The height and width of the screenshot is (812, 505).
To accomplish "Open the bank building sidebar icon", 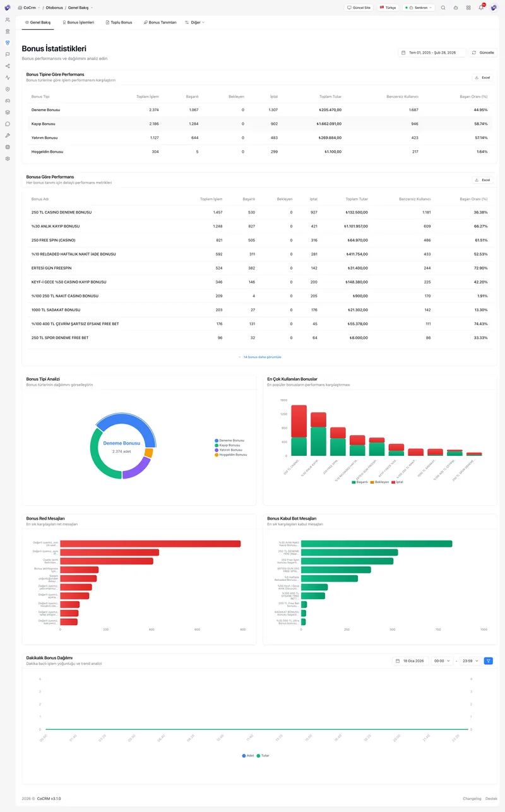I will tap(8, 31).
